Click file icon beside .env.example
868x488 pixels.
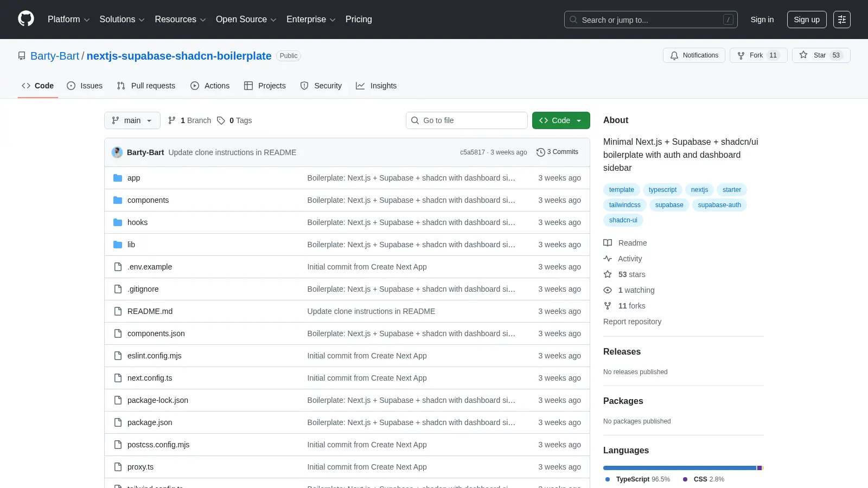[x=118, y=267]
